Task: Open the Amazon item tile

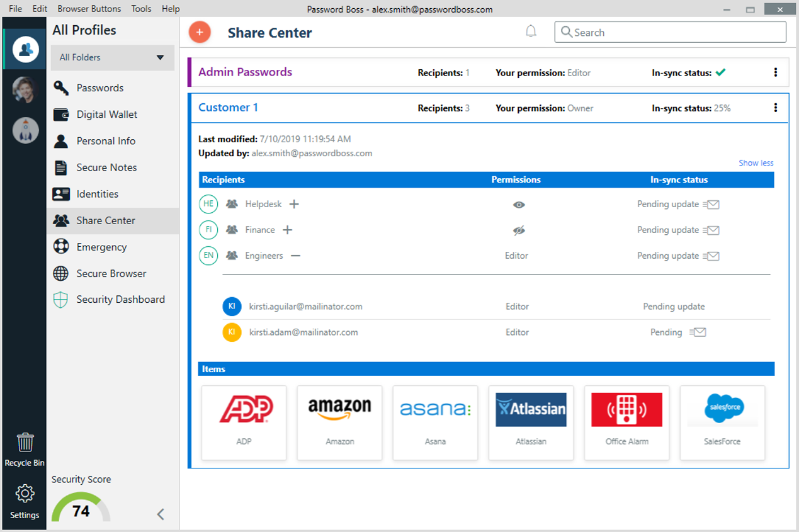Action: 339,422
